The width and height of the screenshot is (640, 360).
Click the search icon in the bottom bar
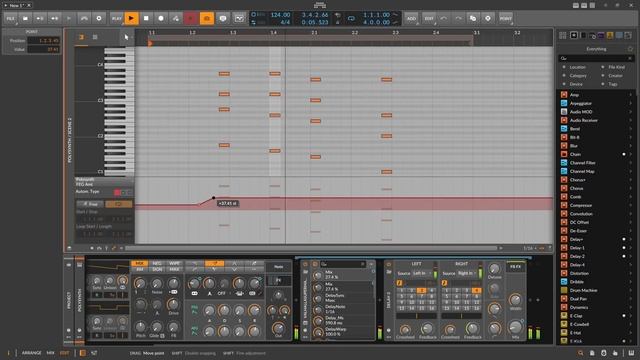tap(580, 353)
